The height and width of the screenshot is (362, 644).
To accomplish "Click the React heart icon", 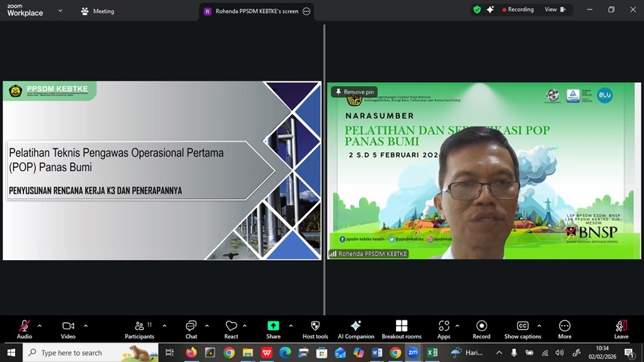I will pyautogui.click(x=232, y=326).
